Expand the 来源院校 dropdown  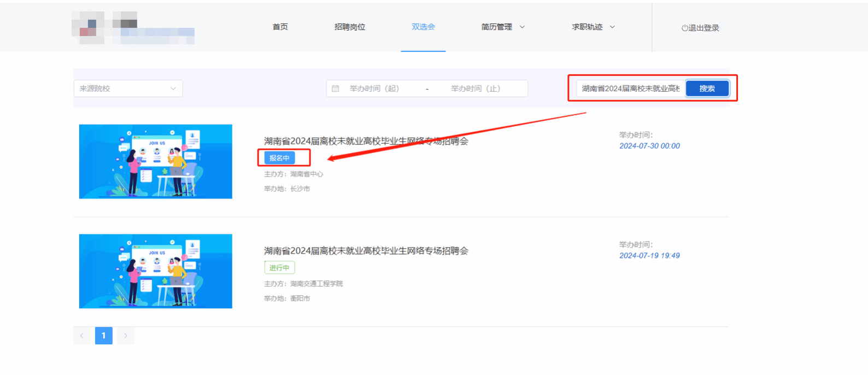[x=128, y=89]
